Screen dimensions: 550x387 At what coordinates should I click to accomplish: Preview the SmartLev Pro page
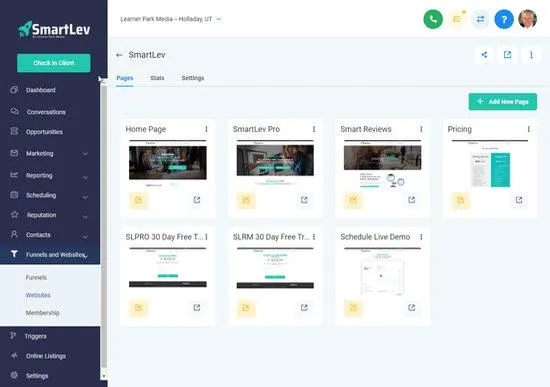[304, 200]
